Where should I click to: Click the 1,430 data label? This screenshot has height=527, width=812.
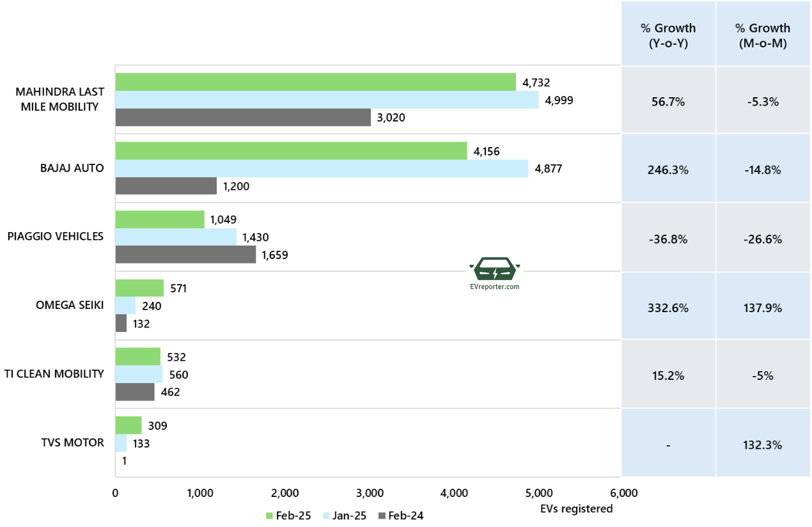(256, 237)
